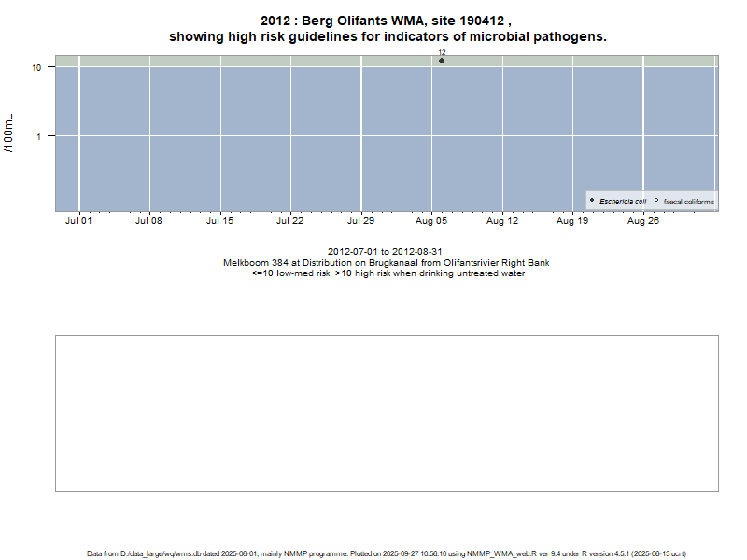Click the /100mL y-axis title

pyautogui.click(x=9, y=134)
